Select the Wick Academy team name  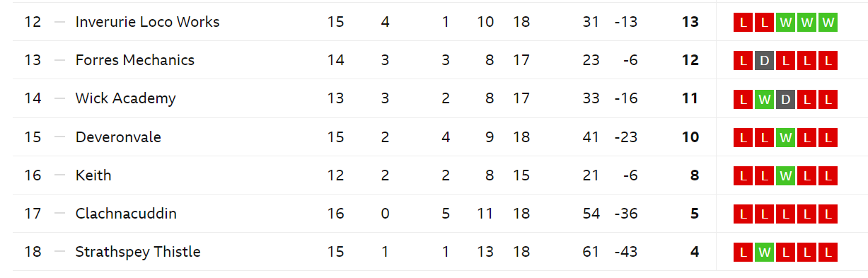125,98
